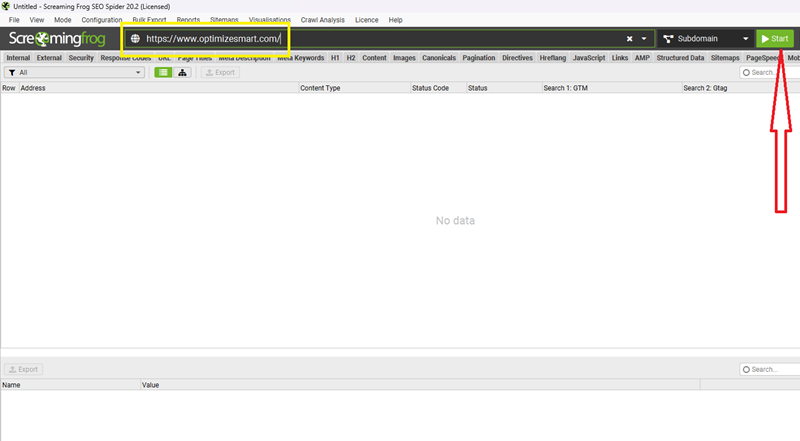Sort by Search 2: Gtag column header
The image size is (800, 441).
[741, 88]
